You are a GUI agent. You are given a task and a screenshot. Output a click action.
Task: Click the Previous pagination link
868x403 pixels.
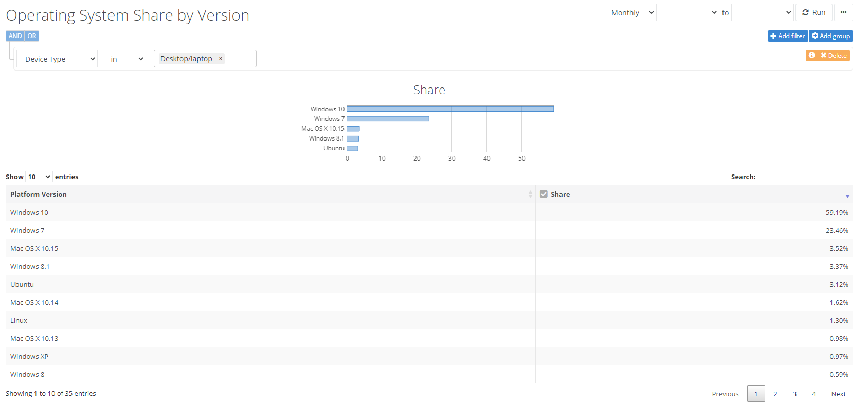pos(725,394)
